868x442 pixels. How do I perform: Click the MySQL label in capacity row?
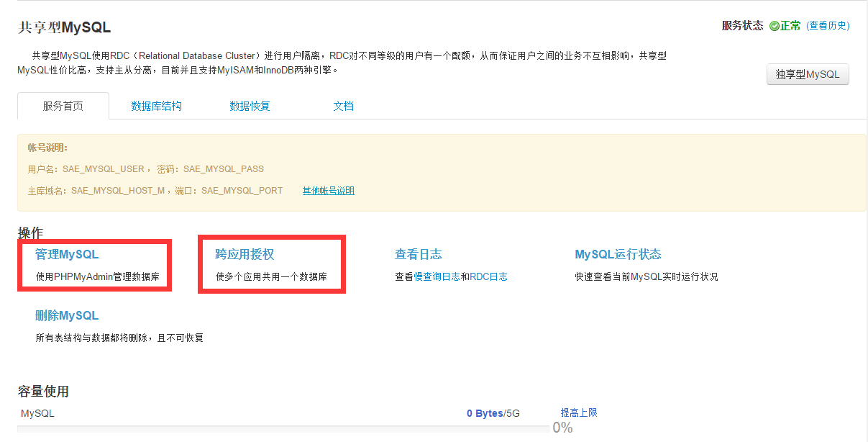37,413
